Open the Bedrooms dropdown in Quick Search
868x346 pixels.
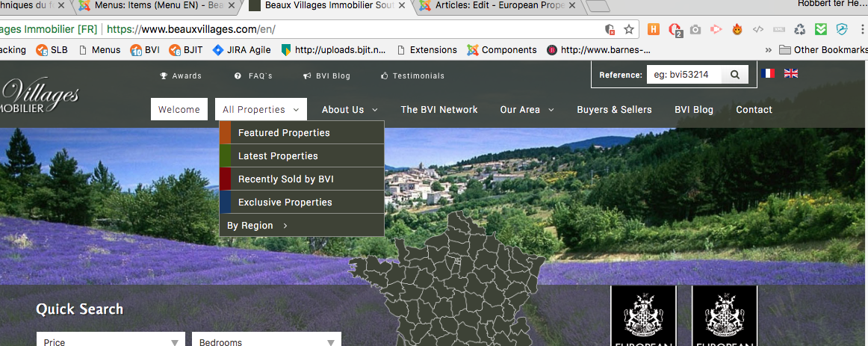(x=267, y=341)
